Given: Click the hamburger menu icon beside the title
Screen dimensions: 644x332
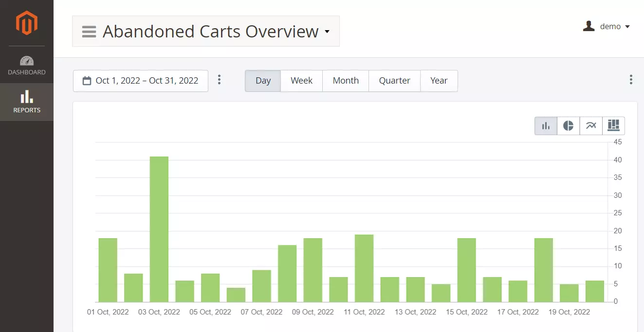Looking at the screenshot, I should (x=89, y=32).
